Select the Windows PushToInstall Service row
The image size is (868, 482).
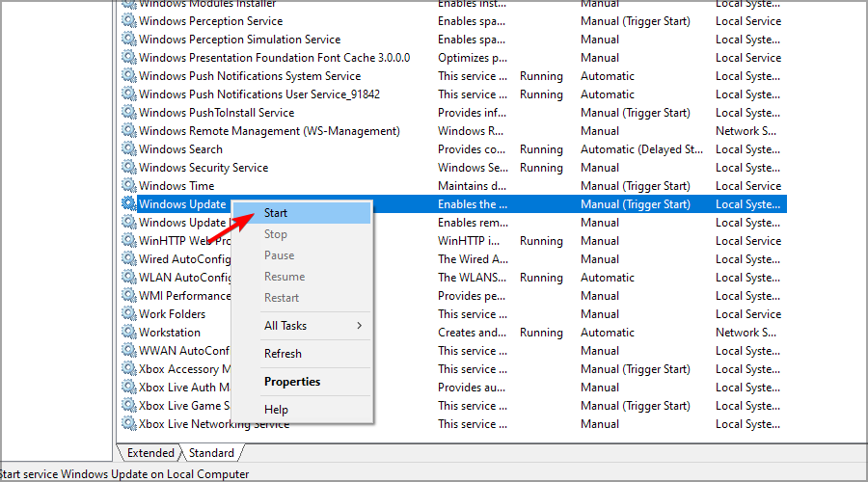click(216, 113)
